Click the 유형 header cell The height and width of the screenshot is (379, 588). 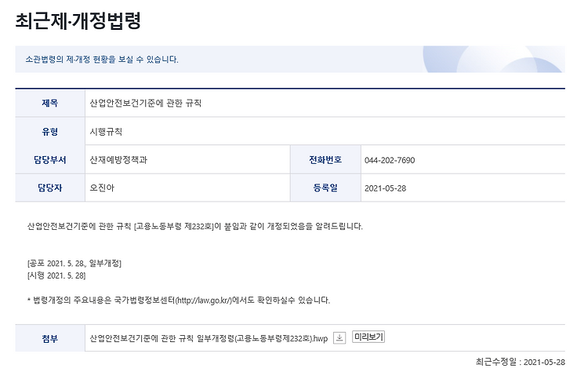[50, 132]
